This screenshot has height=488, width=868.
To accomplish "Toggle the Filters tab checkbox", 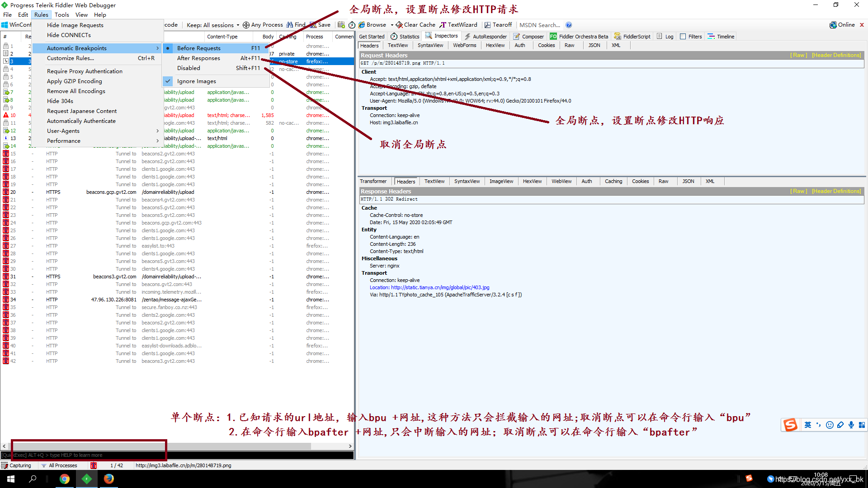I will (683, 37).
